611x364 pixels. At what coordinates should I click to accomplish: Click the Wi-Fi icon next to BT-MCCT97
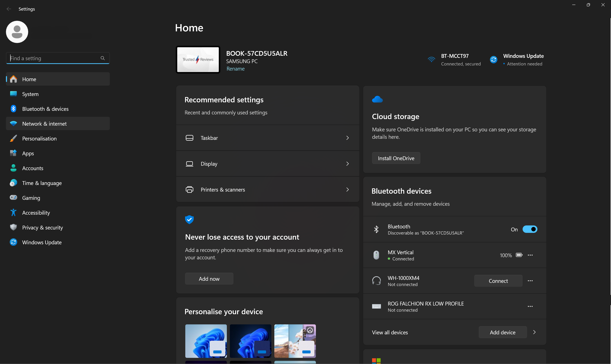[431, 60]
